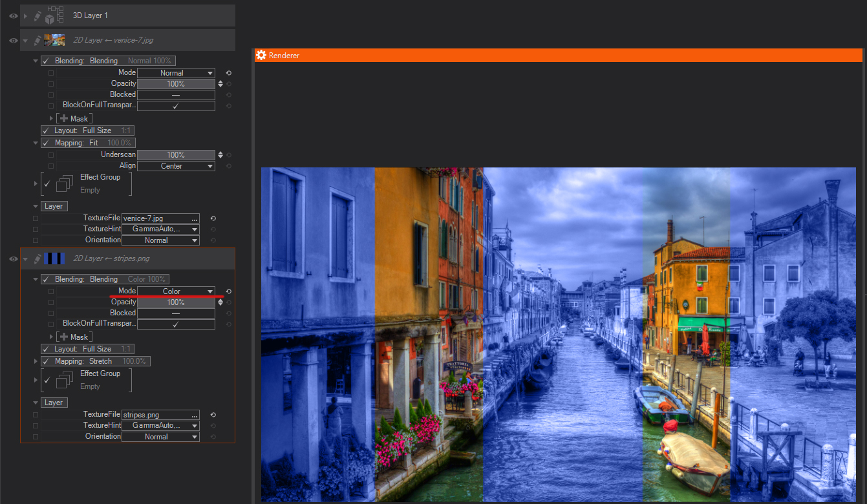Open Align dropdown set to Center
The height and width of the screenshot is (504, 867).
176,166
